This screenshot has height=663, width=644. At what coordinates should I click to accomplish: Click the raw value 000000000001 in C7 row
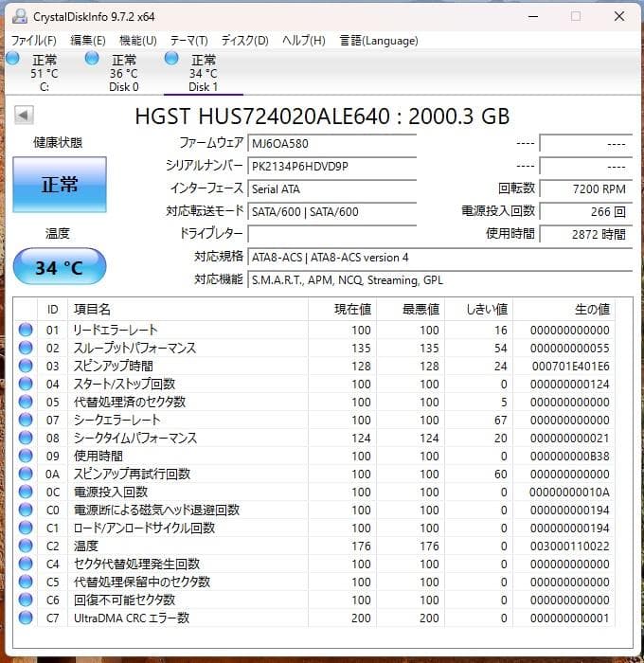(569, 618)
